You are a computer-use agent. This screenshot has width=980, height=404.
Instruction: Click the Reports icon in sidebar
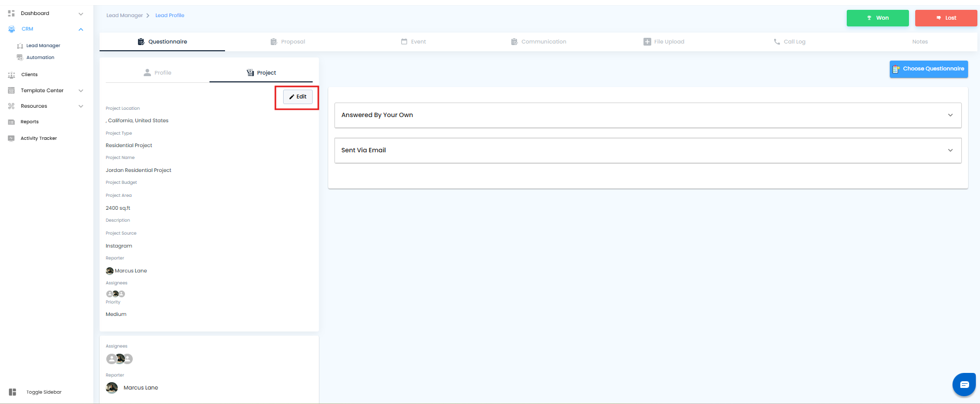(x=11, y=122)
